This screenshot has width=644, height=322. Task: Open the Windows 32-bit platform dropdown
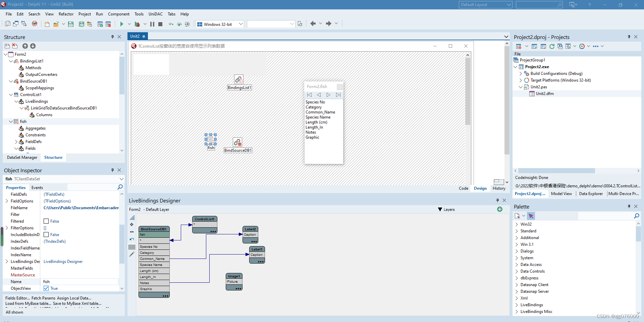click(240, 24)
